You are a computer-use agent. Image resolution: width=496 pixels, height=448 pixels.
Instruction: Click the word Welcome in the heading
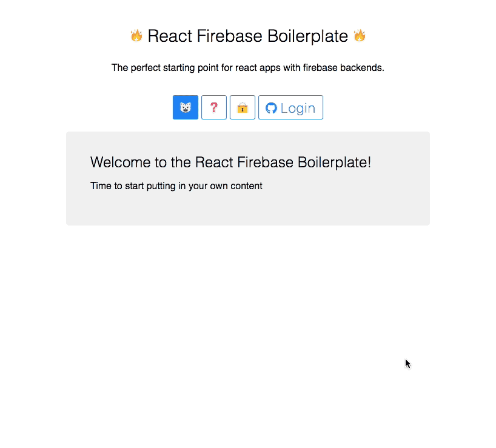point(121,162)
